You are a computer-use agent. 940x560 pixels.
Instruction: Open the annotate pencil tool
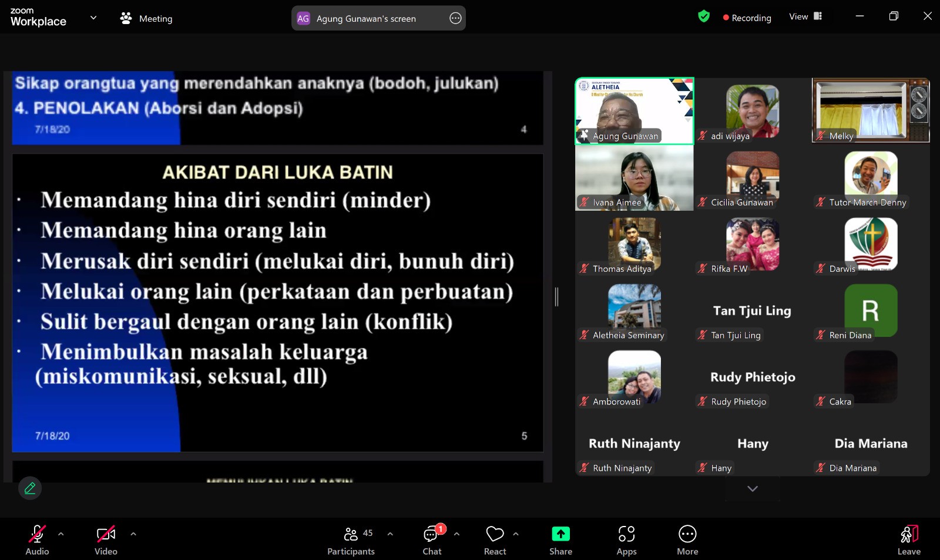(30, 488)
